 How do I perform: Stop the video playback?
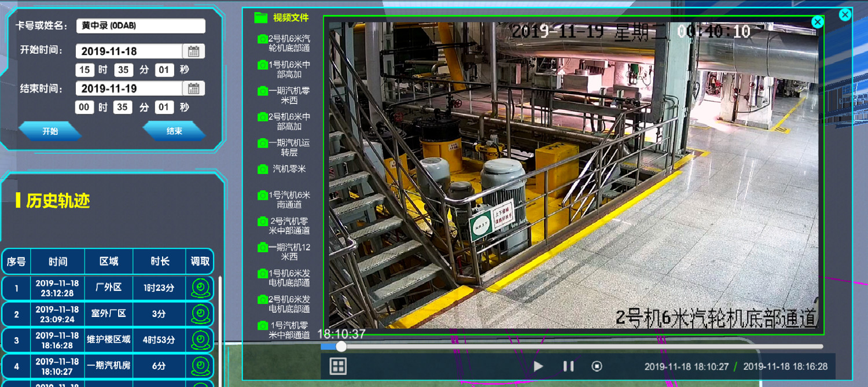click(x=597, y=366)
